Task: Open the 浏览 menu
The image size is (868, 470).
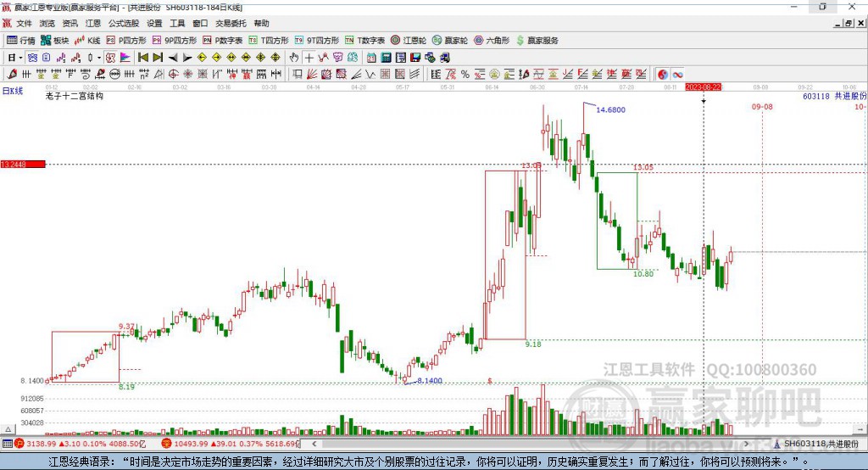Action: (x=47, y=23)
